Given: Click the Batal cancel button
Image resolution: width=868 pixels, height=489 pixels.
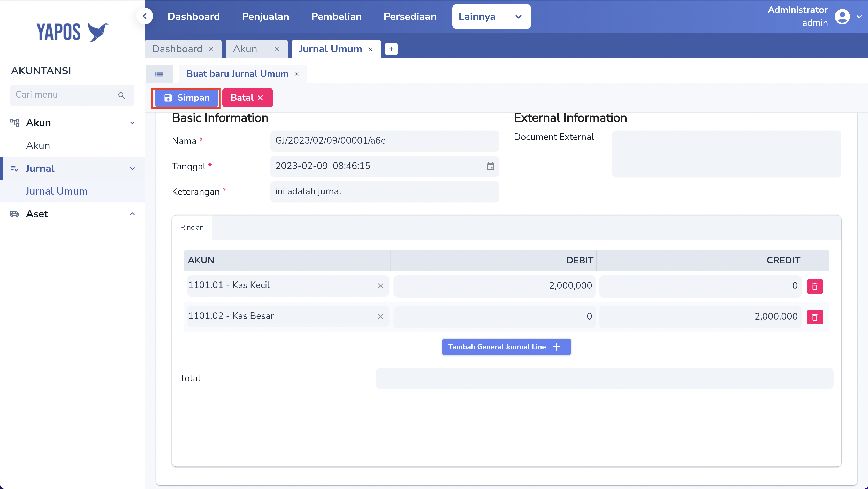Looking at the screenshot, I should pos(247,98).
